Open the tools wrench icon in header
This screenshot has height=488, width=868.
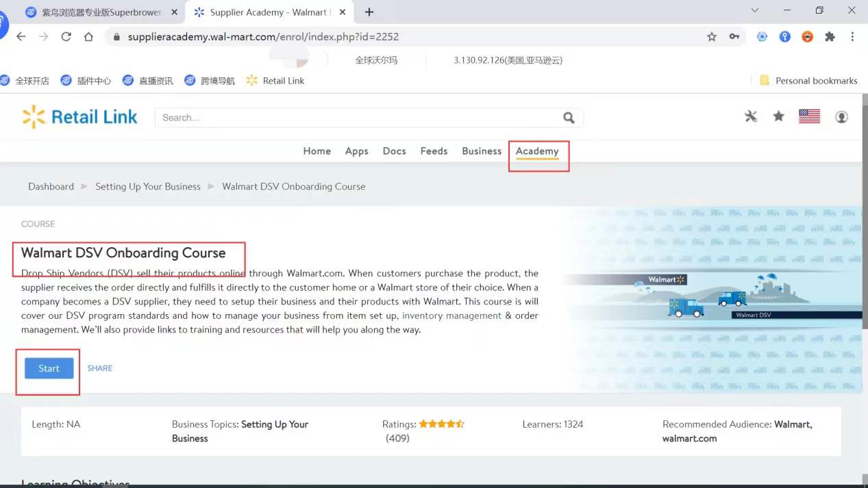point(751,116)
